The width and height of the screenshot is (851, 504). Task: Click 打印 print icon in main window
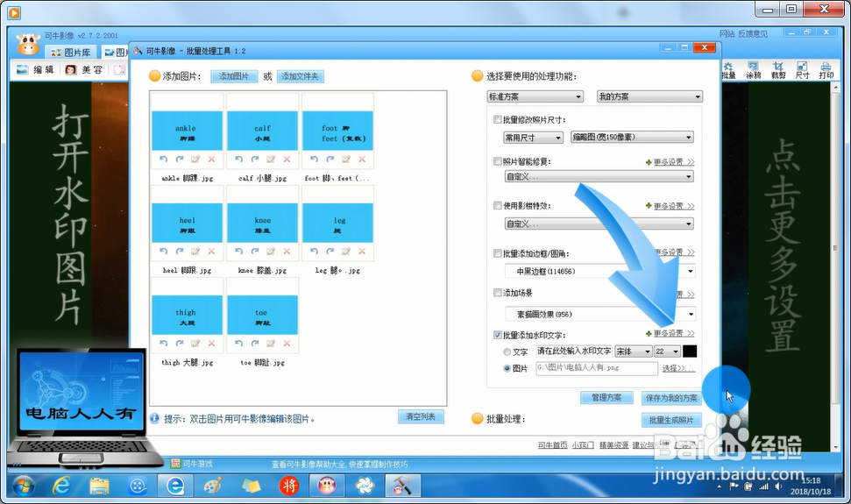(826, 70)
